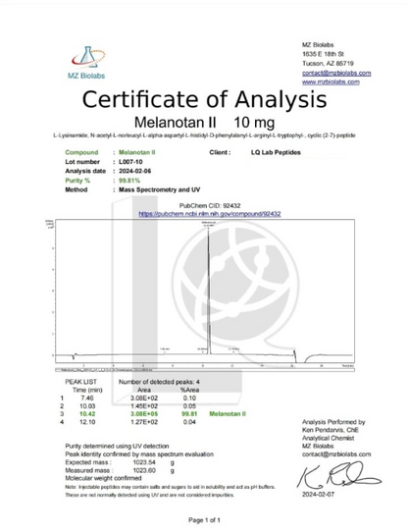
Task: Click the contact email below the analyst name
Action: (x=336, y=454)
